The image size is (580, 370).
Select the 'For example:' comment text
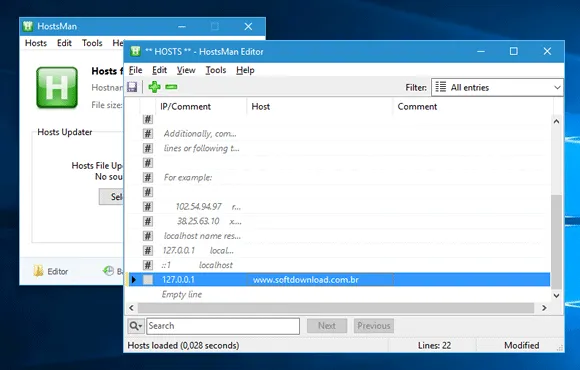(x=188, y=178)
